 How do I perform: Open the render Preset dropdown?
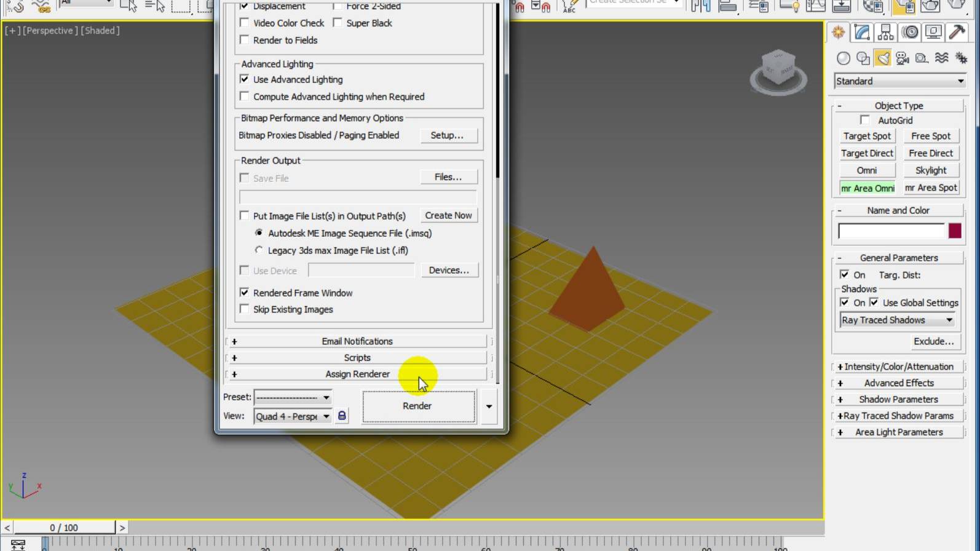click(x=293, y=397)
